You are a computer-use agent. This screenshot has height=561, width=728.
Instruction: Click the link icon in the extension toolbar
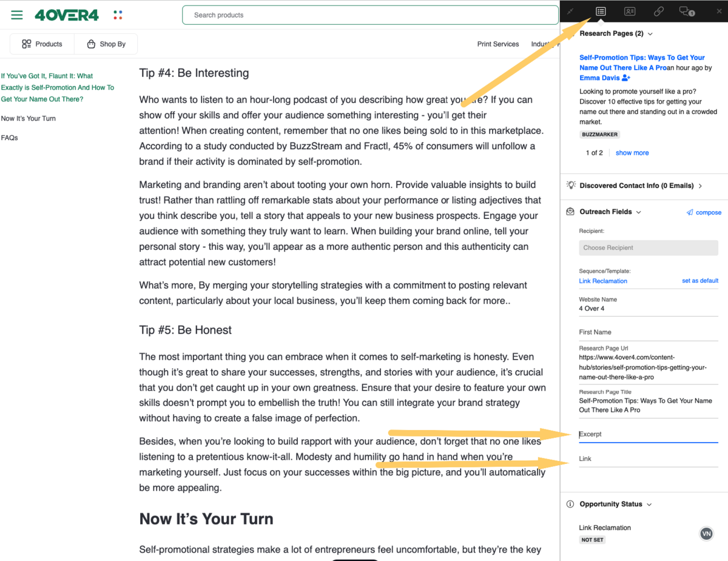click(x=658, y=11)
